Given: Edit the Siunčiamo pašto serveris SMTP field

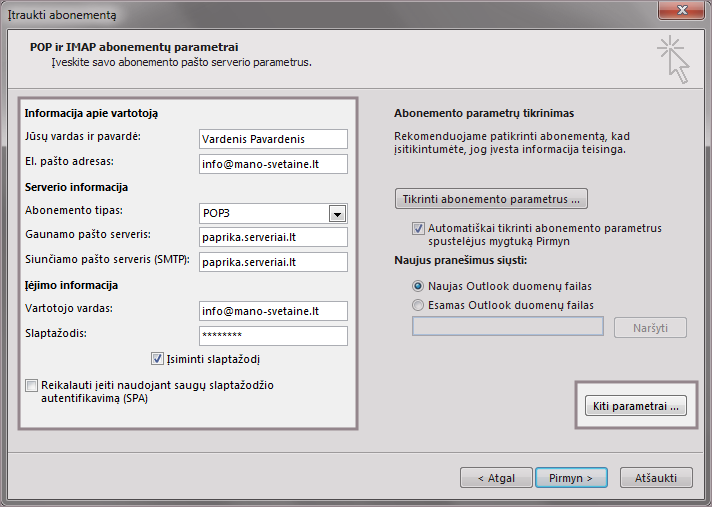Looking at the screenshot, I should [272, 262].
